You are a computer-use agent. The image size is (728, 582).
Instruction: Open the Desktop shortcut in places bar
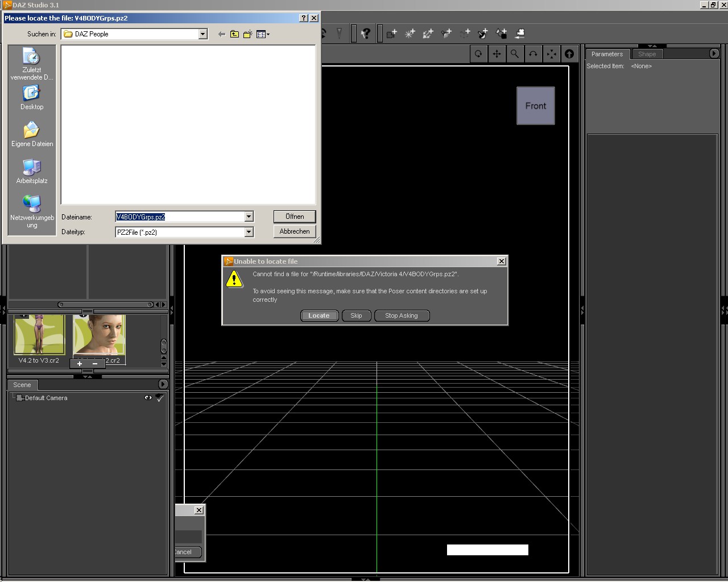[x=32, y=97]
